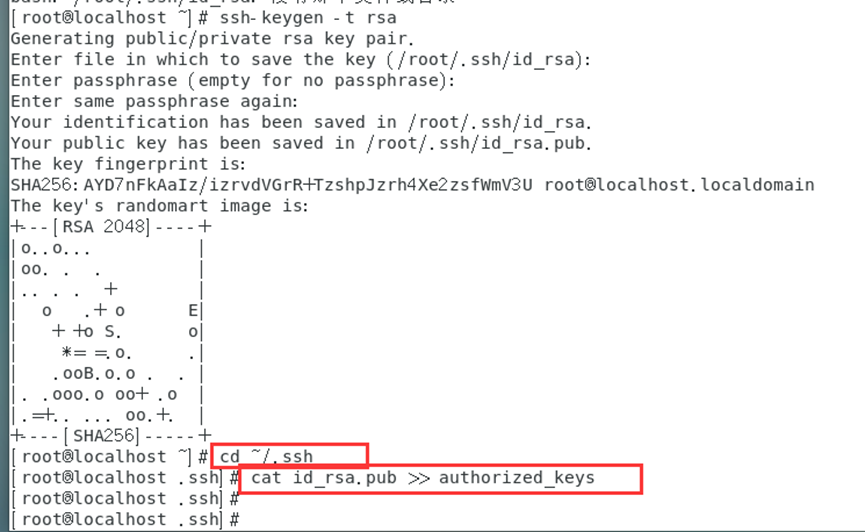Click root@localhost.localdomain text
865x532 pixels.
pyautogui.click(x=679, y=185)
